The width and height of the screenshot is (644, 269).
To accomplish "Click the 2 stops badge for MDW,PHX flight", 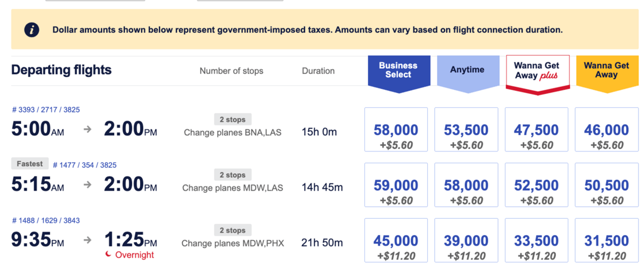I will [x=232, y=230].
